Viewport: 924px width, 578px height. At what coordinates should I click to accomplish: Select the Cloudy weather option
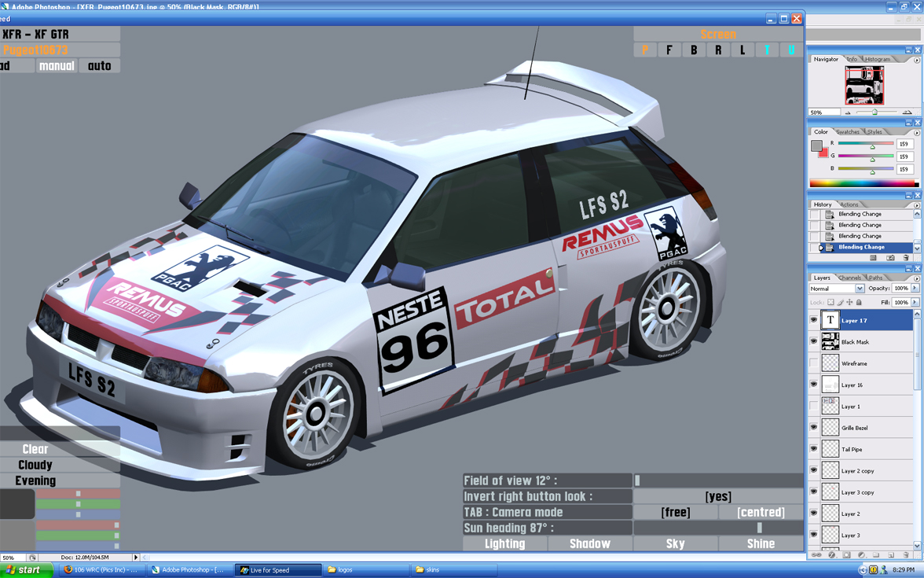[x=35, y=465]
